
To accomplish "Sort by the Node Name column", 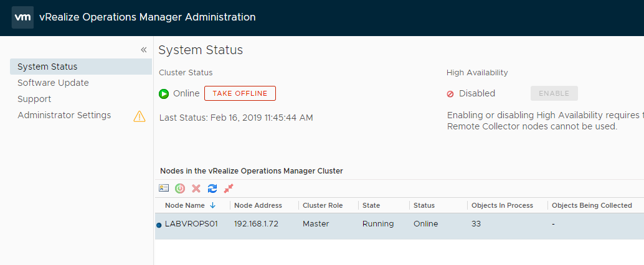I will coord(185,205).
